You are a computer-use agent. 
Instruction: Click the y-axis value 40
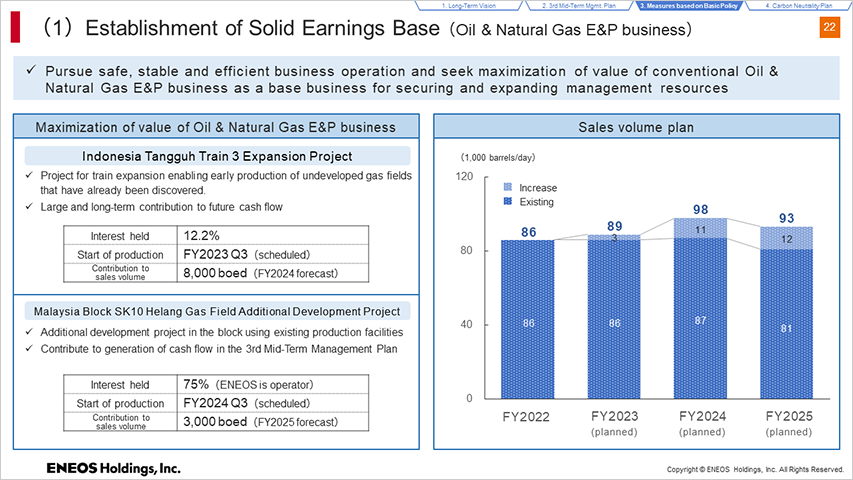pos(466,324)
